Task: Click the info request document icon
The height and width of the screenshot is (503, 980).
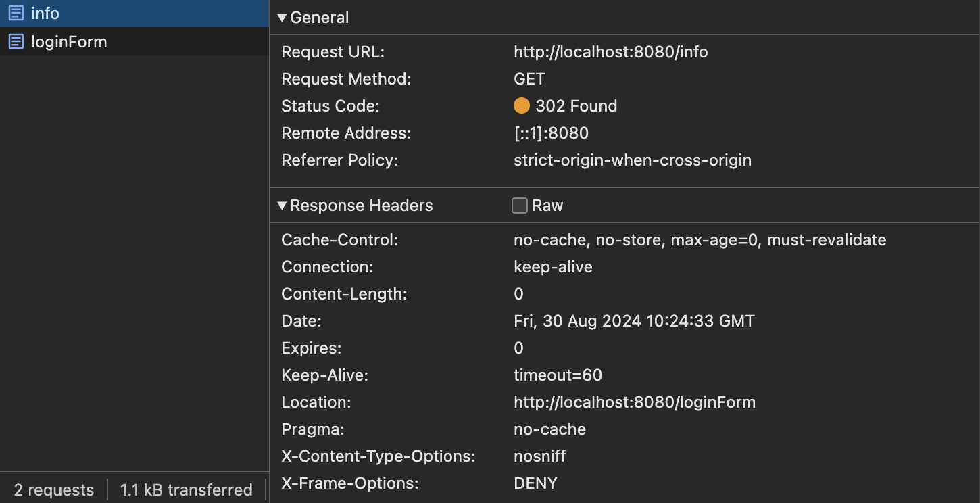Action: pos(16,14)
